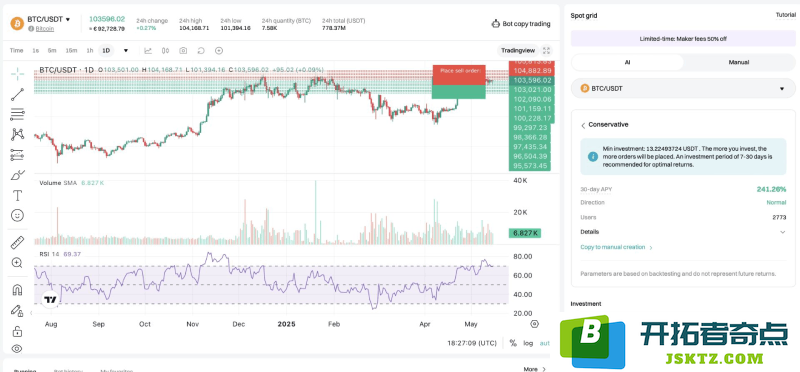Open the Tutorial link
The width and height of the screenshot is (800, 372).
pyautogui.click(x=785, y=15)
